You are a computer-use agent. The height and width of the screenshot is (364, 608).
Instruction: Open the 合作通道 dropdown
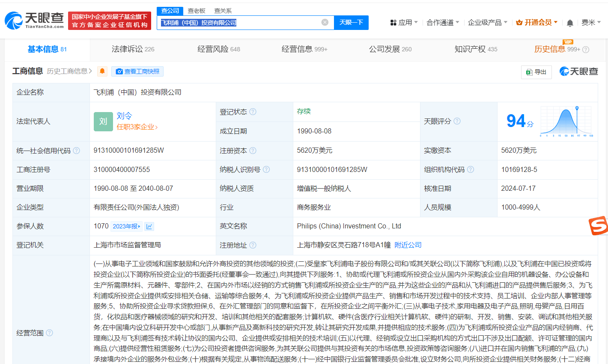[443, 23]
